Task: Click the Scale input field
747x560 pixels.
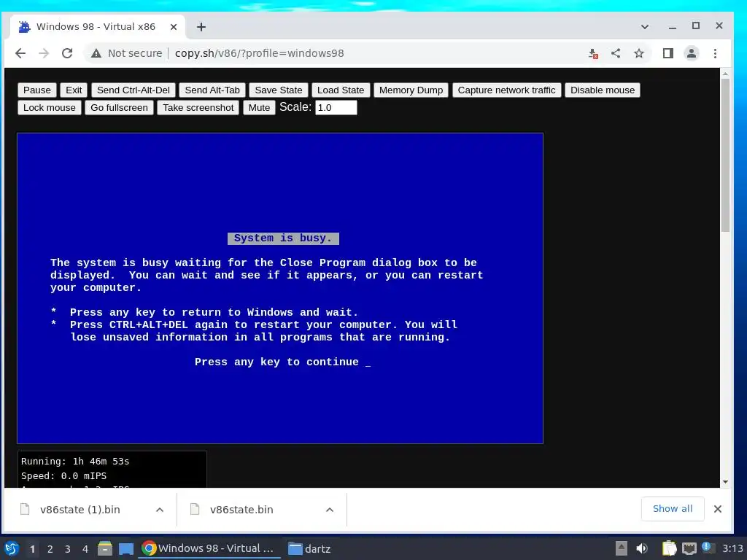Action: pos(336,108)
